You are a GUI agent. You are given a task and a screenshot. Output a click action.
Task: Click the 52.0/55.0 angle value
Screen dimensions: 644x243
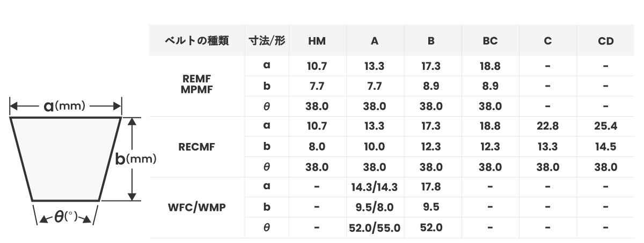[375, 227]
